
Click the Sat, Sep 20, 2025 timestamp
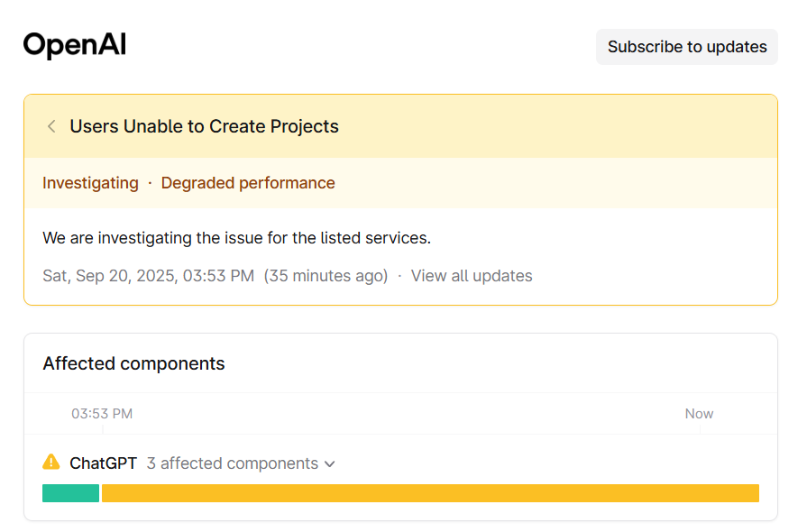(x=148, y=276)
